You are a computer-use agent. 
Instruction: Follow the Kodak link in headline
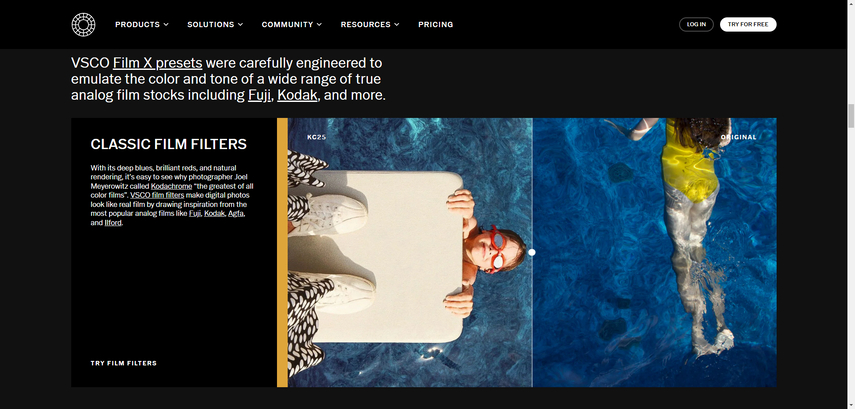(x=297, y=95)
